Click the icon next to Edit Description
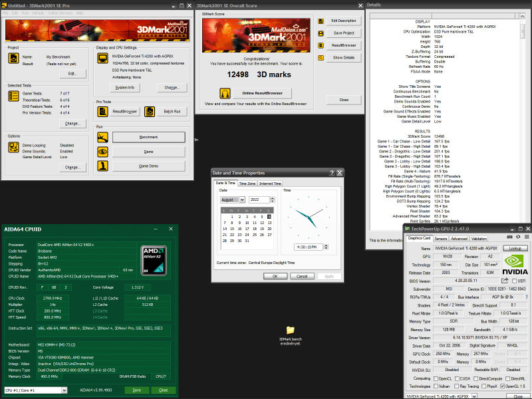532x399 pixels. click(321, 21)
